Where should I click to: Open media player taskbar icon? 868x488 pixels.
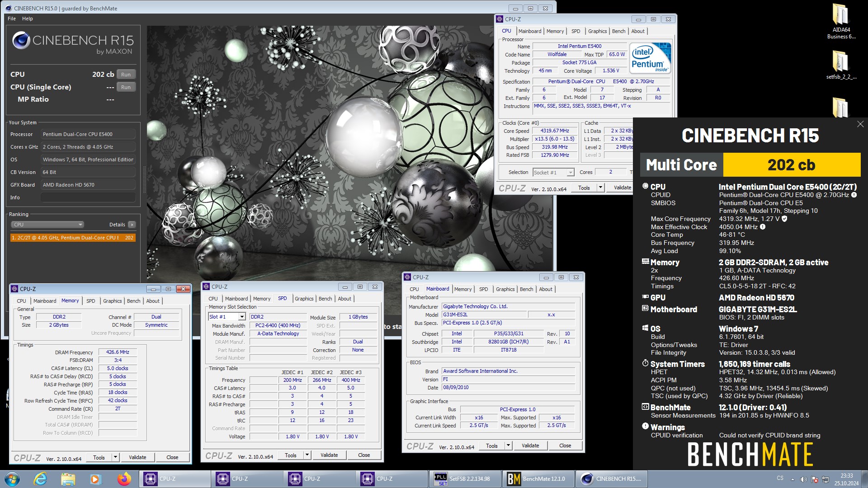(x=95, y=479)
